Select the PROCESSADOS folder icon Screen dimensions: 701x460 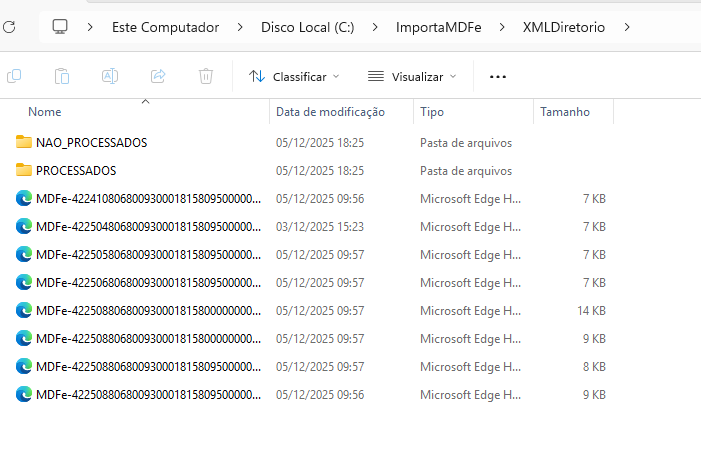pyautogui.click(x=24, y=171)
